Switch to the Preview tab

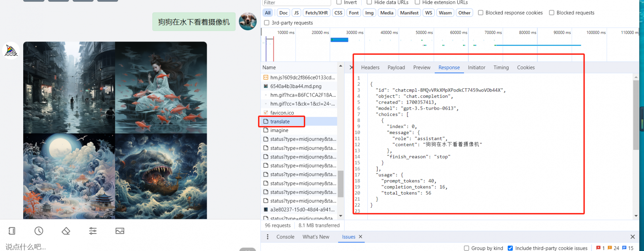(422, 68)
